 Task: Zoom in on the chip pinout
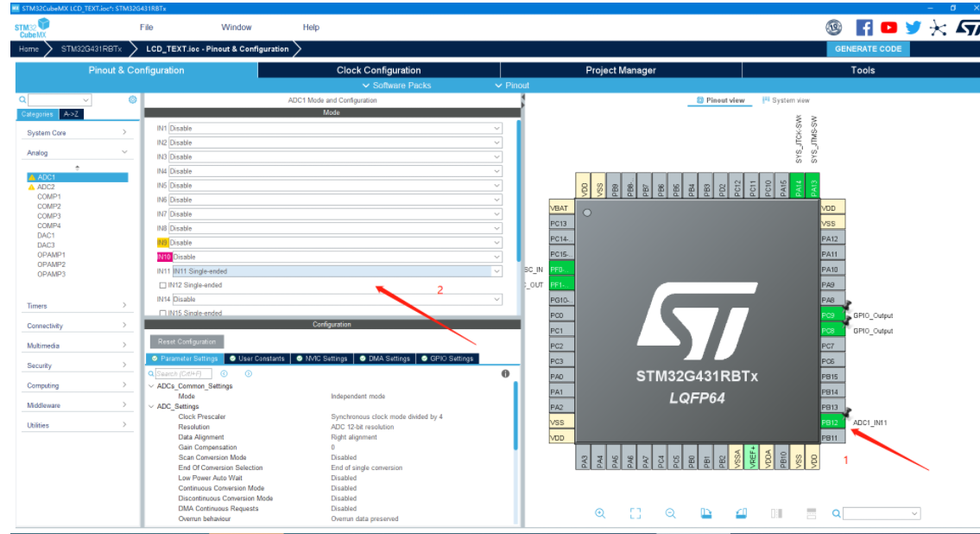click(600, 513)
